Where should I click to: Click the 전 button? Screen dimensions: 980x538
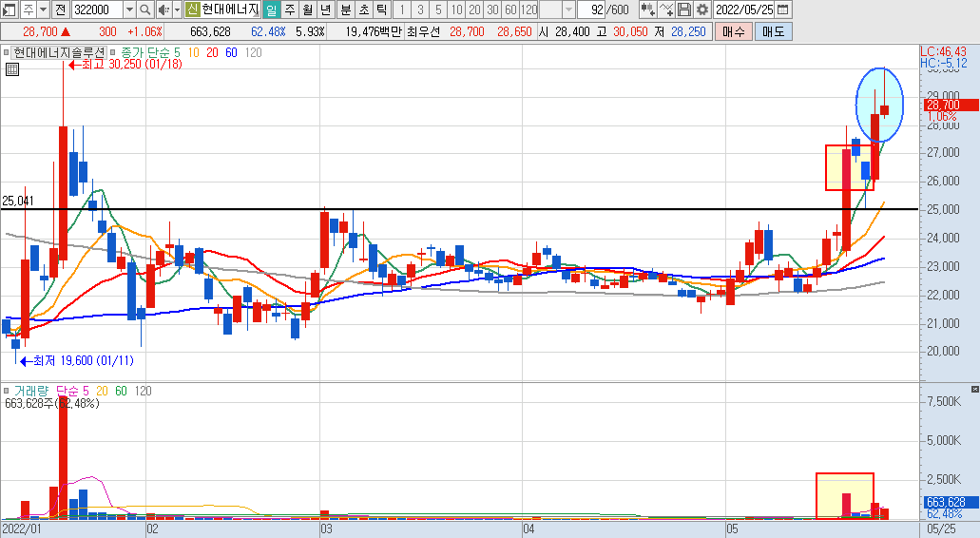coord(60,10)
